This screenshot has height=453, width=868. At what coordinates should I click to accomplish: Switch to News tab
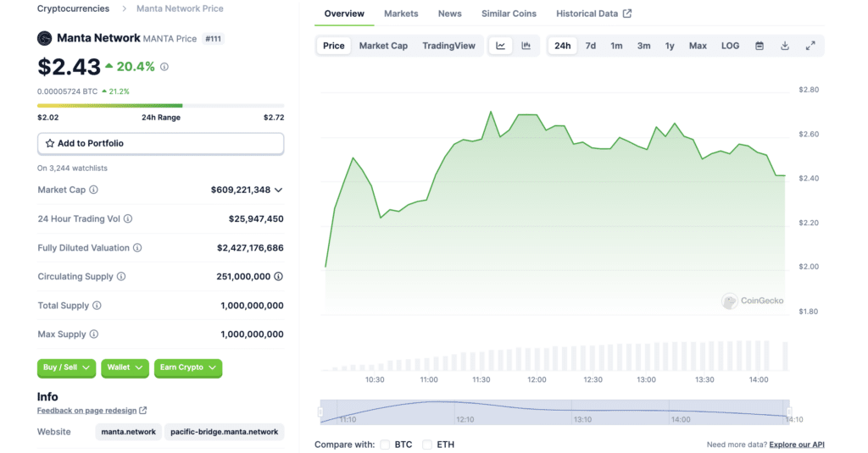pos(449,14)
